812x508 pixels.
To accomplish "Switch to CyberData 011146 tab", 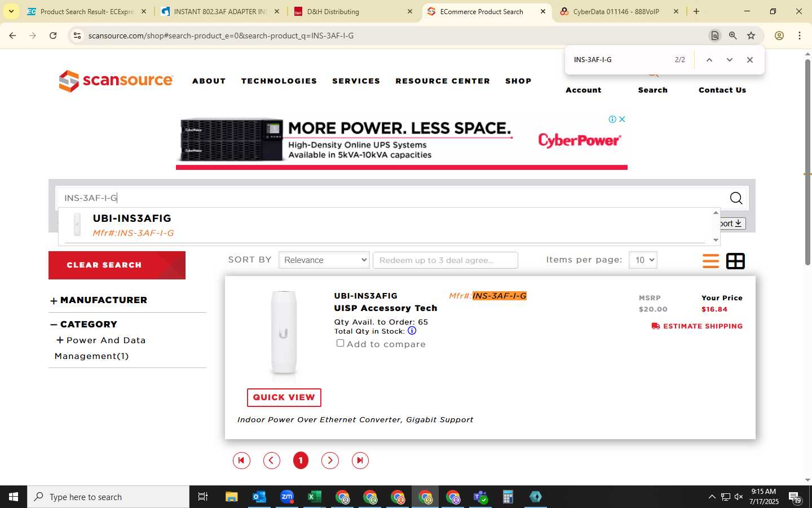I will pyautogui.click(x=619, y=11).
